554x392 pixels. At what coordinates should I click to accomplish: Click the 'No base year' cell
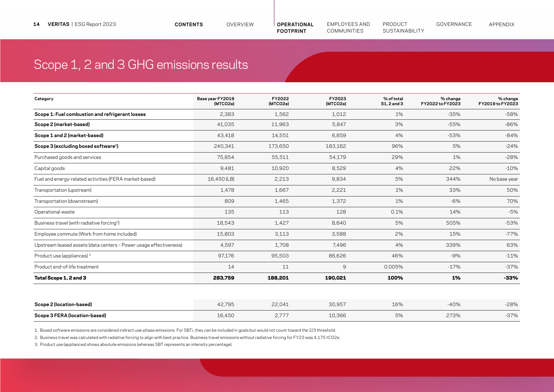point(503,179)
